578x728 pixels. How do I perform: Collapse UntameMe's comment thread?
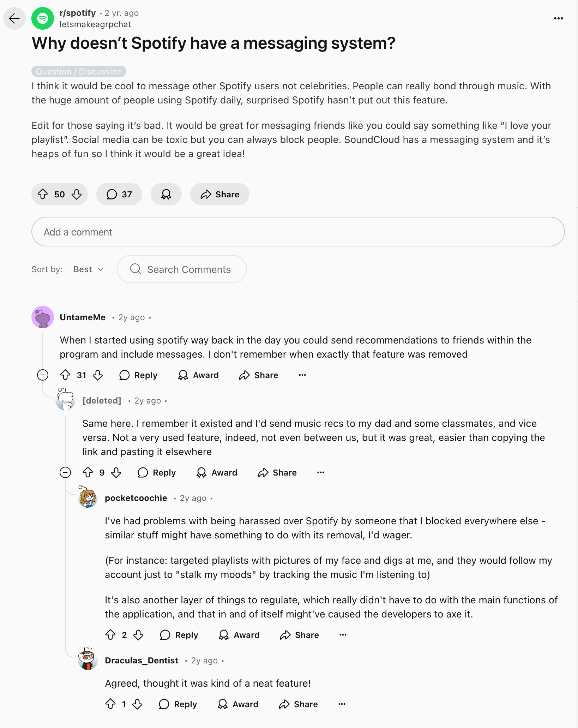tap(43, 375)
